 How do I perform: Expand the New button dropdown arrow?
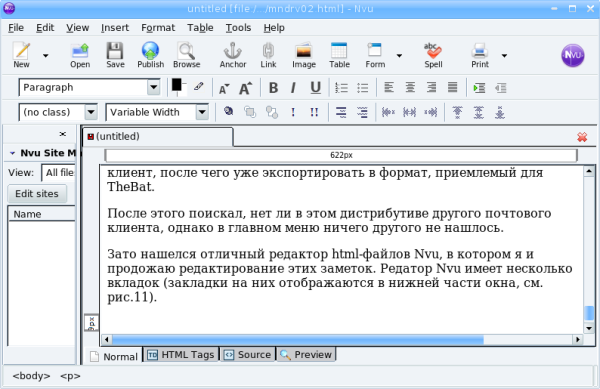46,55
